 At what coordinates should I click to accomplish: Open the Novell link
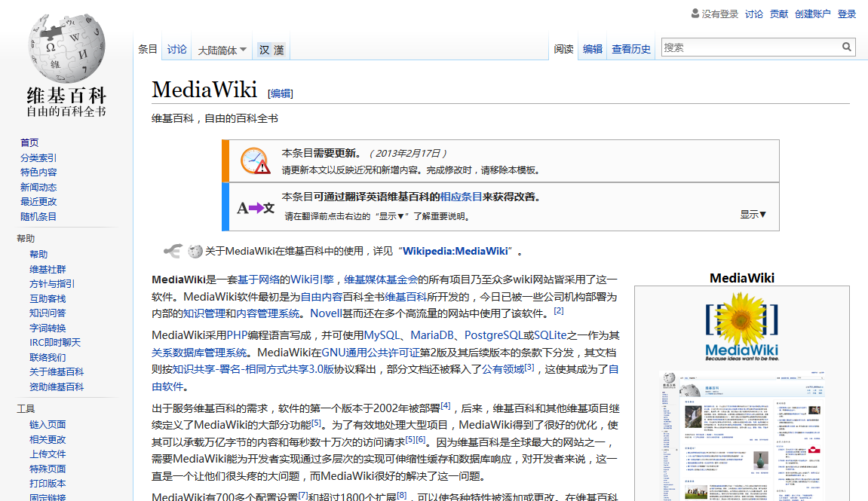click(326, 313)
